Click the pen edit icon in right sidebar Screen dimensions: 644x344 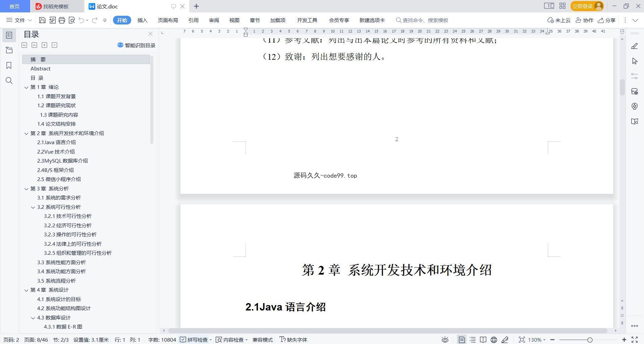tap(634, 46)
